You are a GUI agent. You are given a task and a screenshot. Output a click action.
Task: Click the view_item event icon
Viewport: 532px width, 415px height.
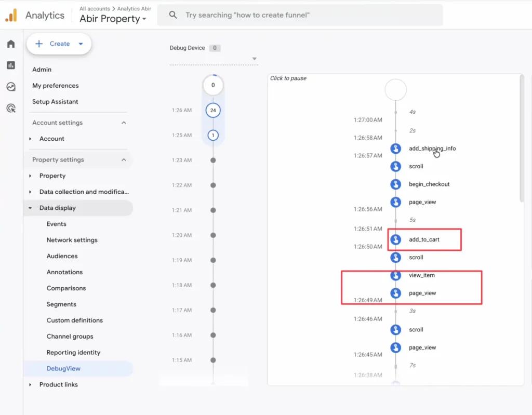tap(396, 275)
